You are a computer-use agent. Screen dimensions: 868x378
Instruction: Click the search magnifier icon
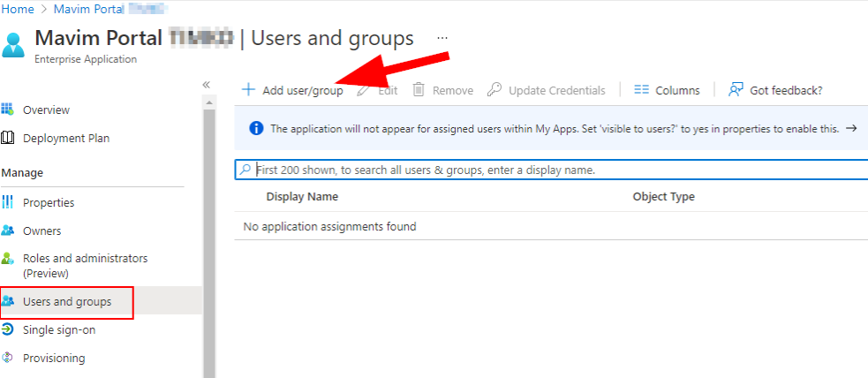pos(244,170)
